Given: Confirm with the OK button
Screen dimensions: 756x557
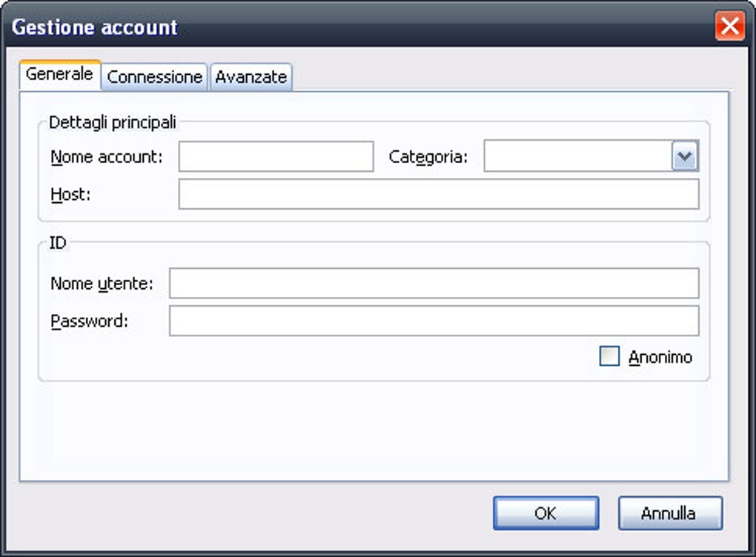Looking at the screenshot, I should pyautogui.click(x=546, y=513).
